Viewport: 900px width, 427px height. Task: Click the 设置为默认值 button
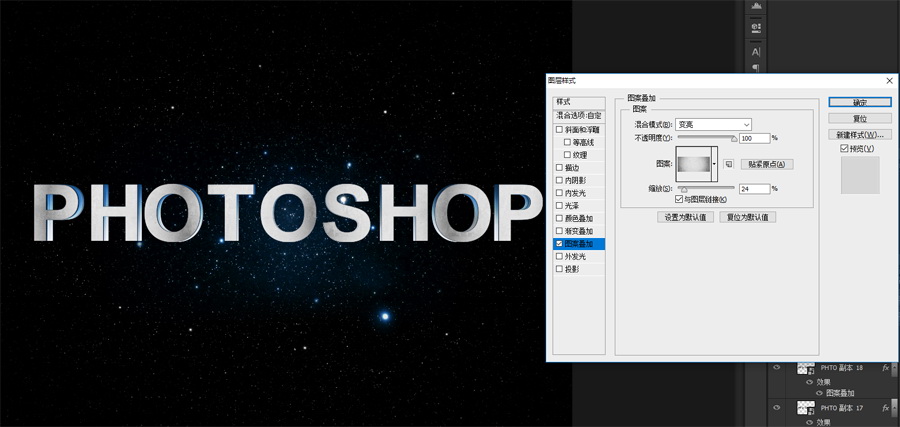point(685,217)
